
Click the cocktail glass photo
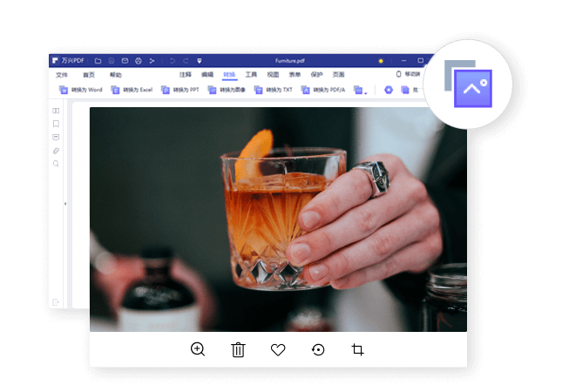click(278, 219)
